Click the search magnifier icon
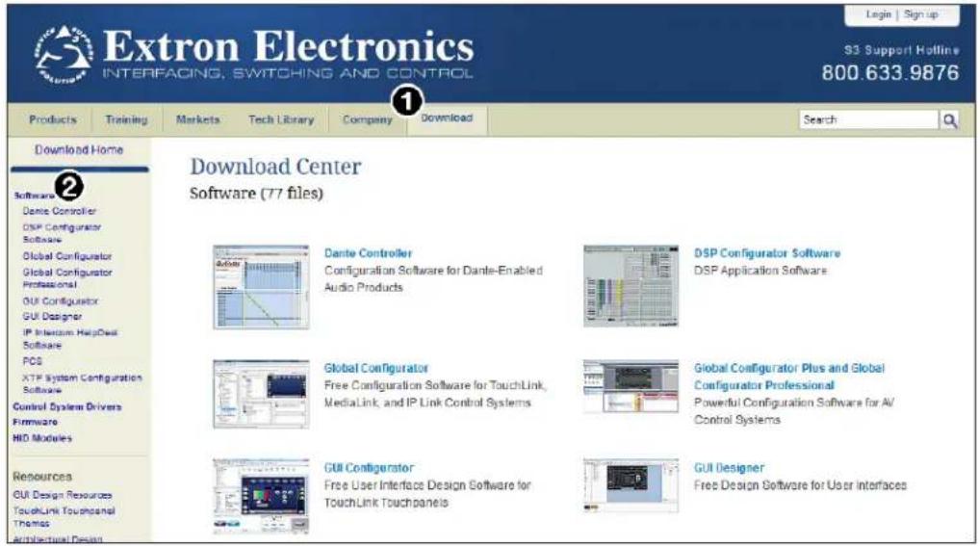980x546 pixels. point(949,120)
